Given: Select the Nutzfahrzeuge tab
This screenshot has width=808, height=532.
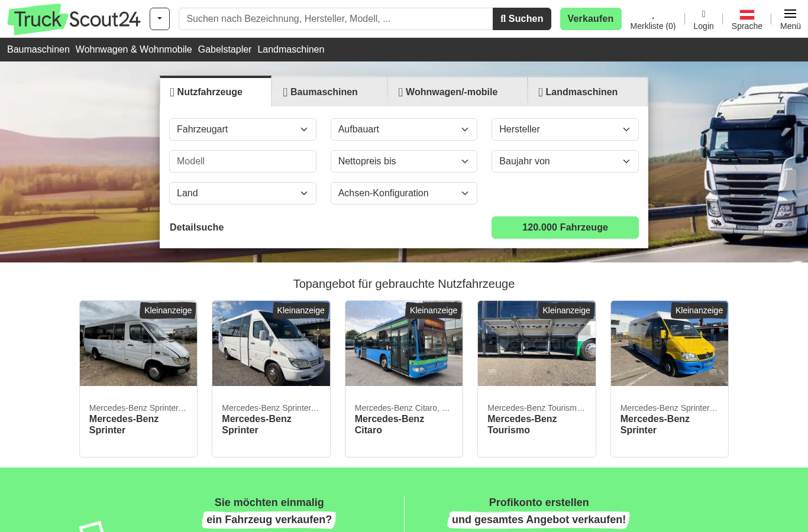Looking at the screenshot, I should (x=215, y=92).
